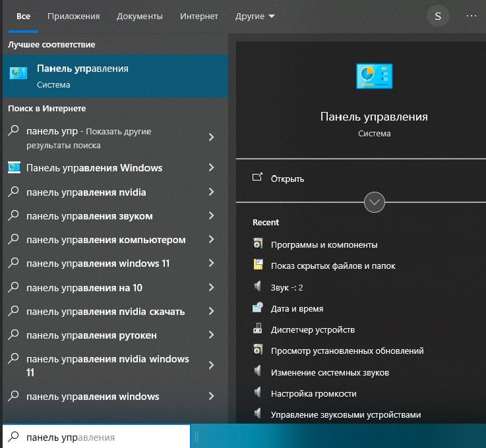Open recent item Диспетчер устройств
This screenshot has width=486, height=448.
pos(313,329)
